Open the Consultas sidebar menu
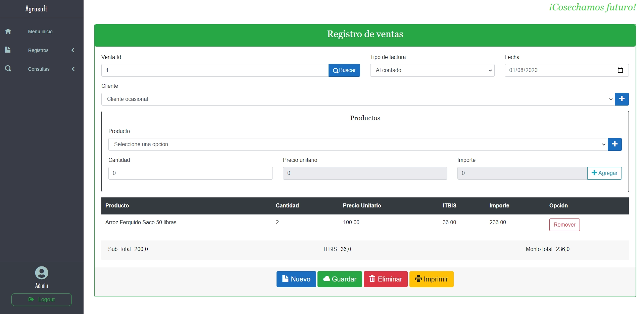Viewport: 644px width, 314px height. [39, 69]
